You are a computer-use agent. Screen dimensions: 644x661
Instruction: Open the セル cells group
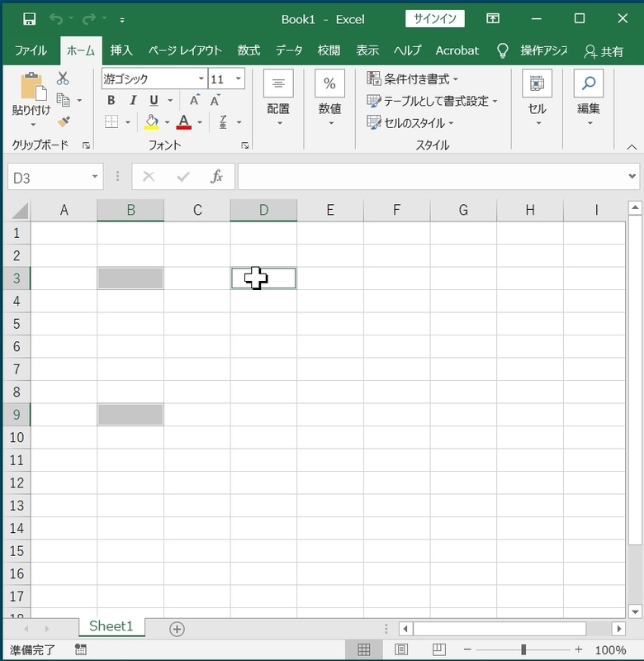537,98
